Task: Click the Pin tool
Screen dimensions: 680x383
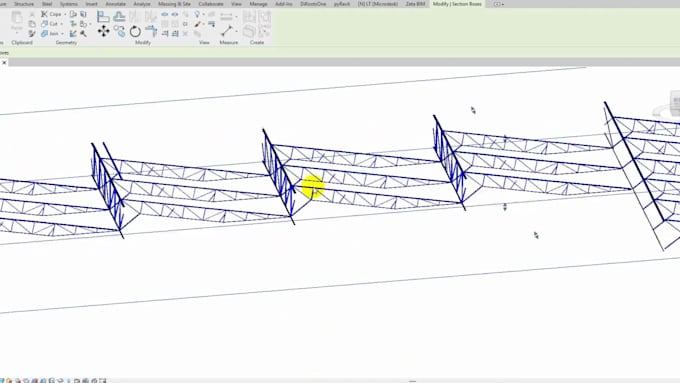Action: [185, 24]
